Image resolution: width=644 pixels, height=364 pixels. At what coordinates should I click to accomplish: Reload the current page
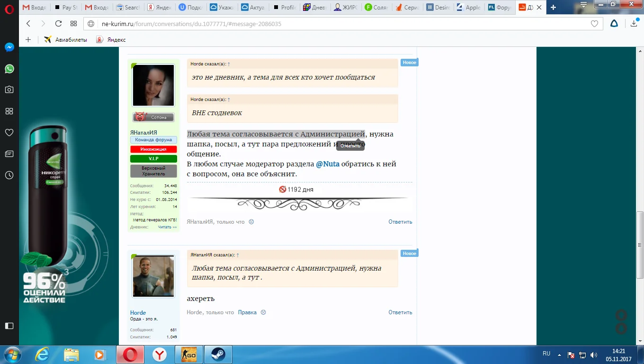point(58,24)
